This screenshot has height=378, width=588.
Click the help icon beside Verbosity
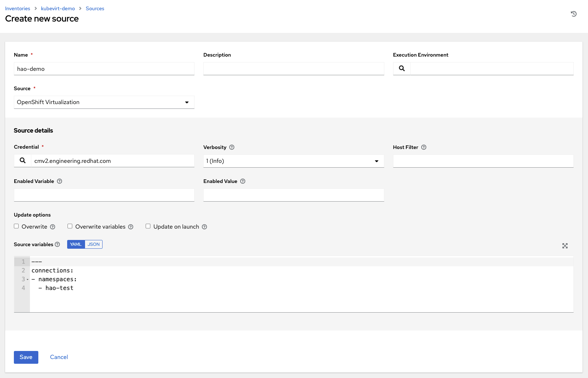coord(232,147)
